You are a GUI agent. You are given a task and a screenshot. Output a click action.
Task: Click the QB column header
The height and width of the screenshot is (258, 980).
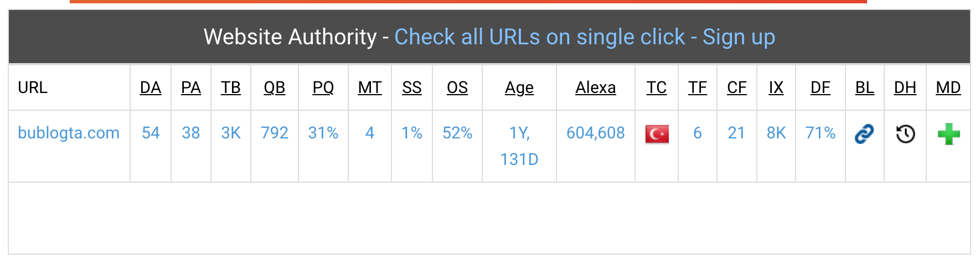[x=275, y=87]
